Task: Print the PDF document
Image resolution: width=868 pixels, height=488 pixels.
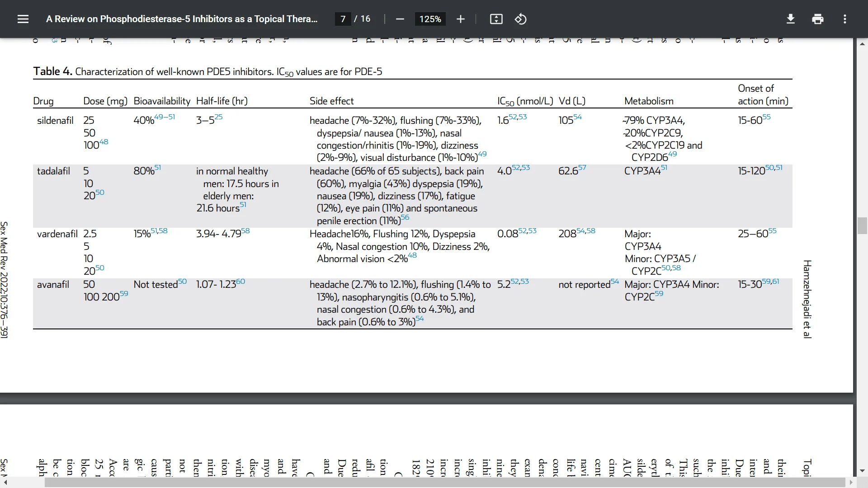Action: coord(818,19)
